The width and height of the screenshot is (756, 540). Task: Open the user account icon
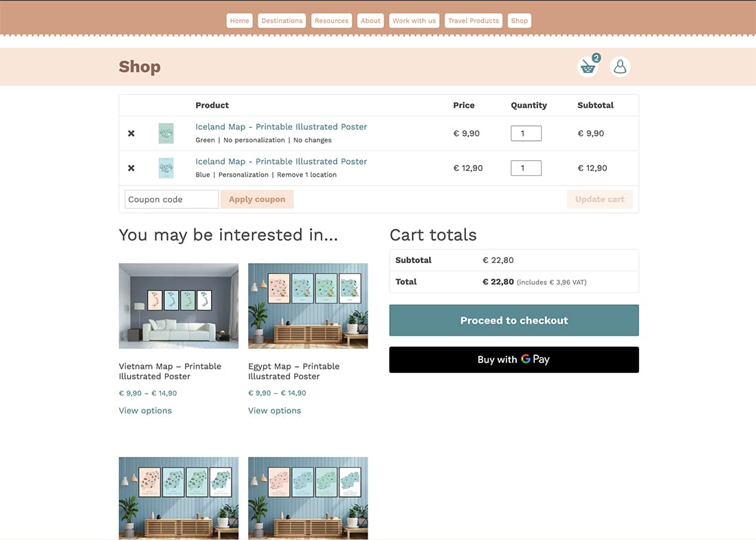pyautogui.click(x=620, y=67)
